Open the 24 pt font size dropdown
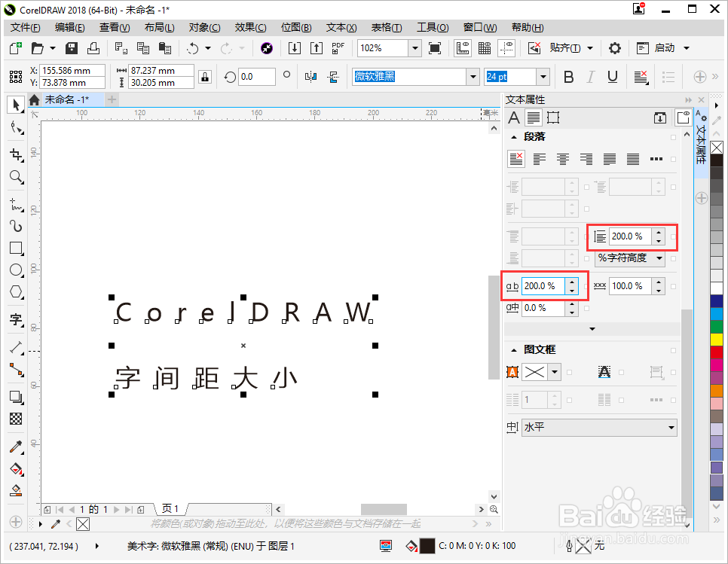728x564 pixels. point(543,77)
